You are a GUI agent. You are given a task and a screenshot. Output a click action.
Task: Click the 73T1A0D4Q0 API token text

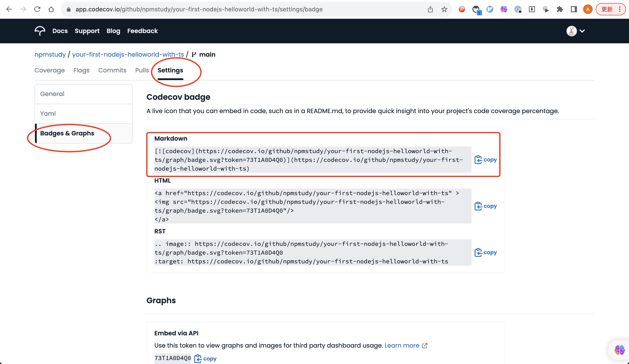click(173, 358)
